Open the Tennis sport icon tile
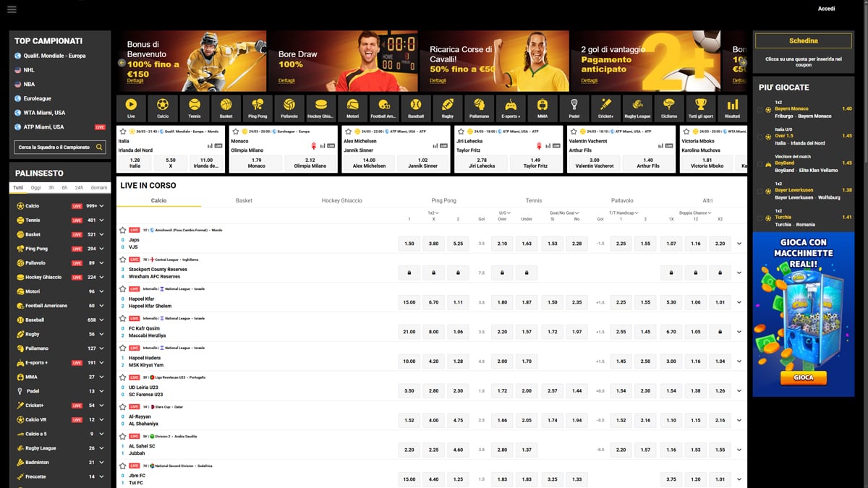868x488 pixels. click(195, 108)
